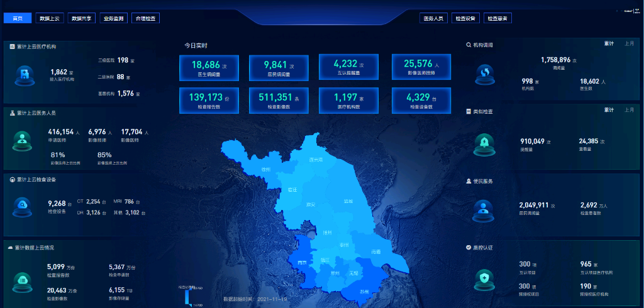The width and height of the screenshot is (644, 308).
Task: Click the medical staff icon under 累计上云医务人员
Action: pos(23,141)
